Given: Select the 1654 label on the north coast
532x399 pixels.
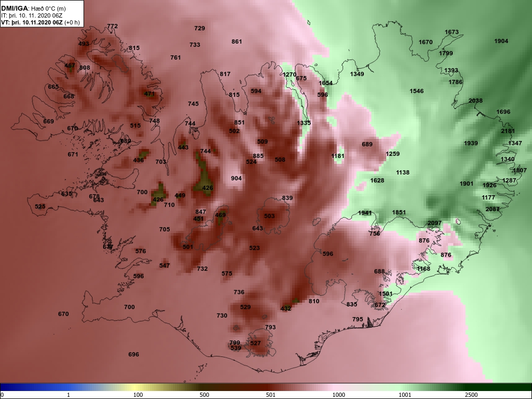Looking at the screenshot, I should point(326,83).
